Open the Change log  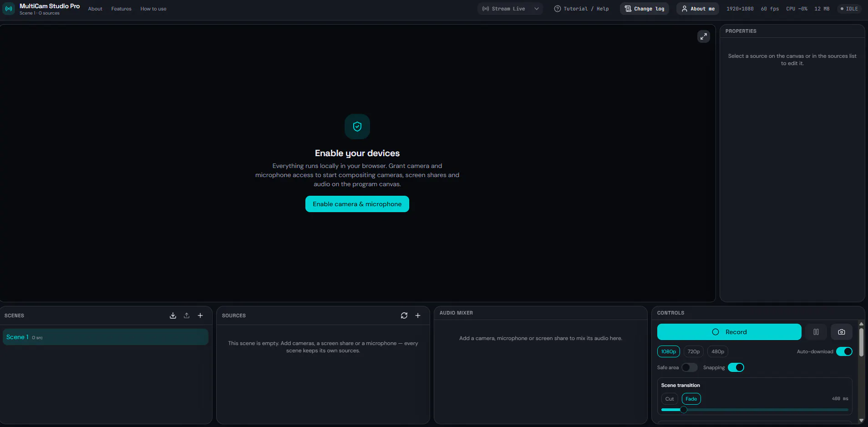point(645,9)
